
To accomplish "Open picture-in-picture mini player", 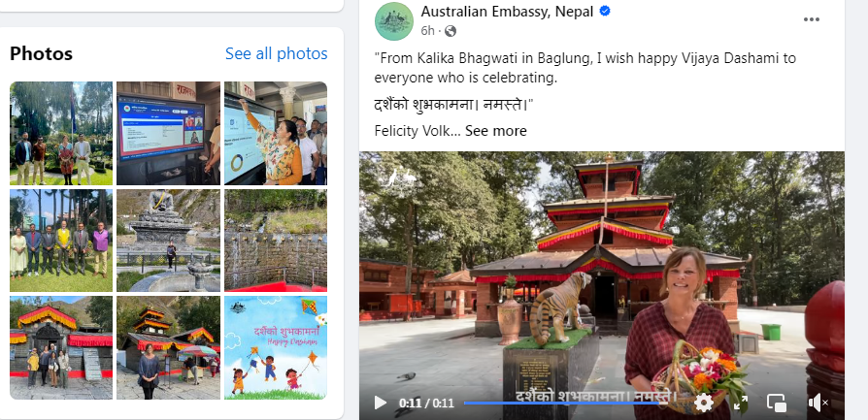I will [x=777, y=403].
